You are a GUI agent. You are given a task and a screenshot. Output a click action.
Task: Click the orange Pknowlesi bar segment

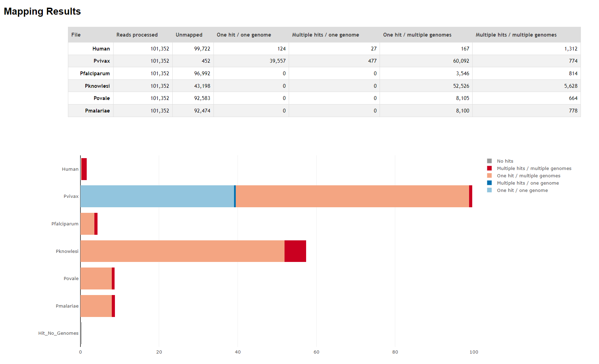[x=182, y=251]
